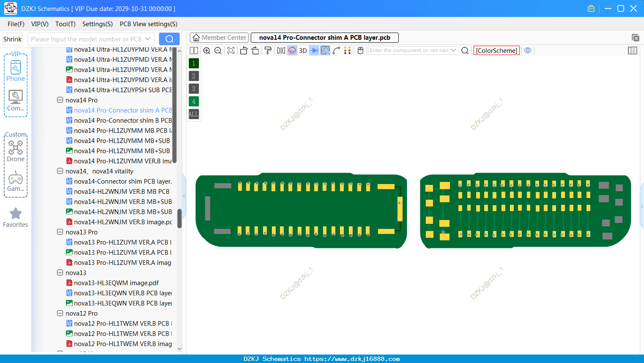Open the colored dots pad tool

(348, 50)
